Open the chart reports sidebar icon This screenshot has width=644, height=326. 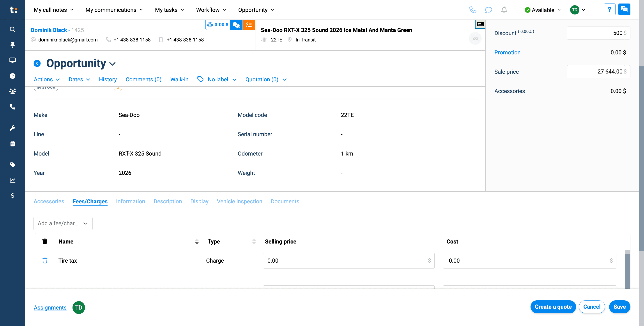[12, 180]
